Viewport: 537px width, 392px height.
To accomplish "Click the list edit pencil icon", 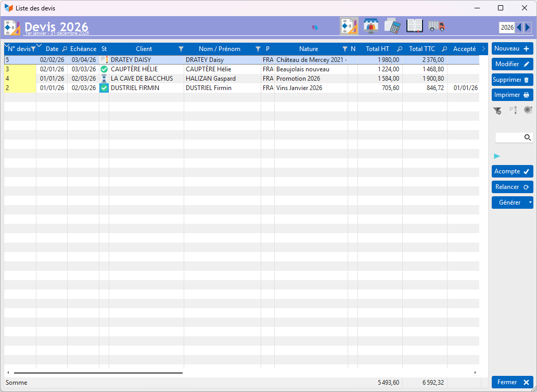I will (513, 110).
